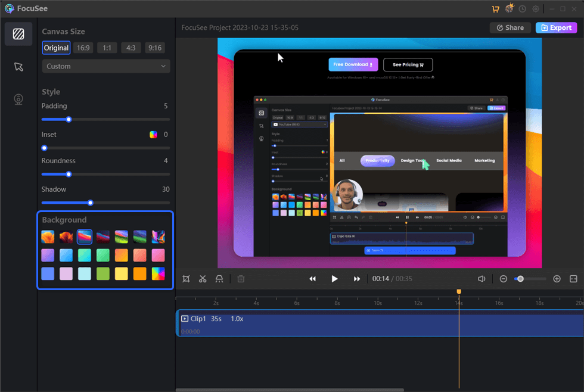Select the 9:16 canvas size
The image size is (584, 392).
[155, 48]
